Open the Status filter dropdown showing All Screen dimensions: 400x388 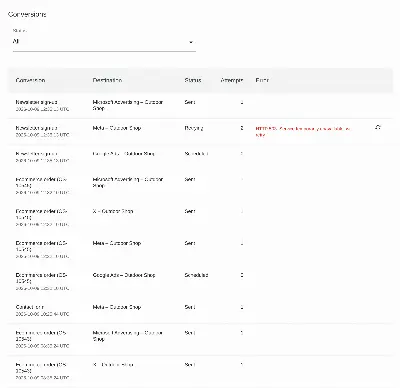click(104, 42)
